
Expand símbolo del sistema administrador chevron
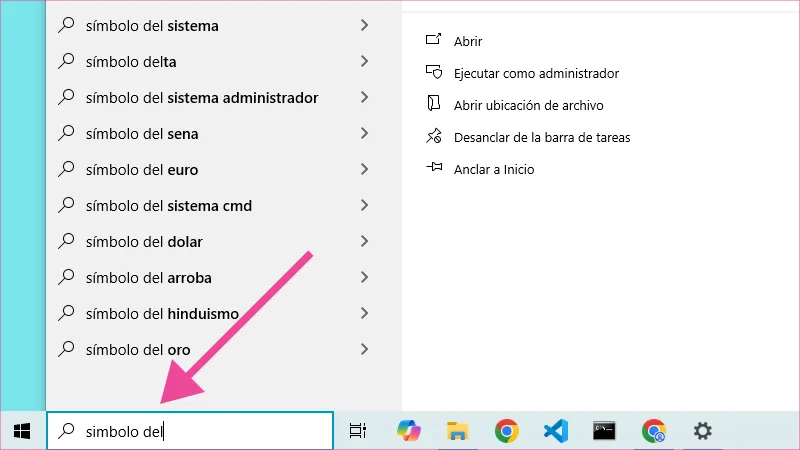pos(364,97)
